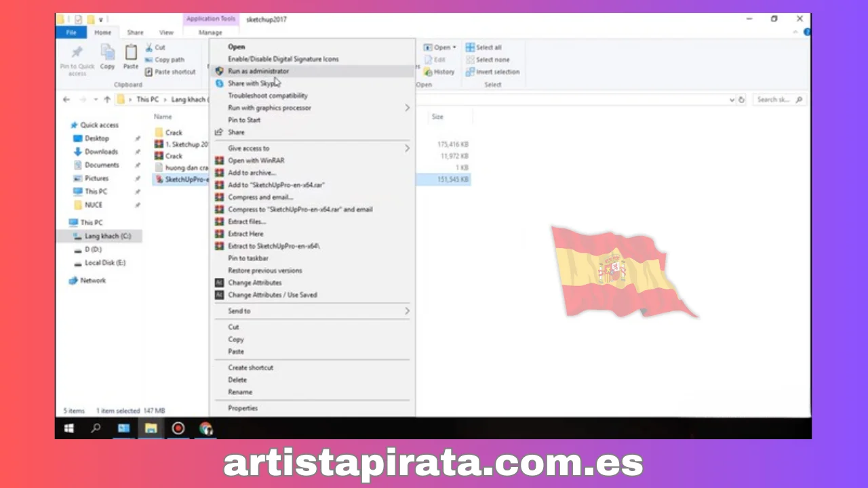Open the ribbon Open dropdown
Screen dimensions: 868x488
click(x=440, y=47)
